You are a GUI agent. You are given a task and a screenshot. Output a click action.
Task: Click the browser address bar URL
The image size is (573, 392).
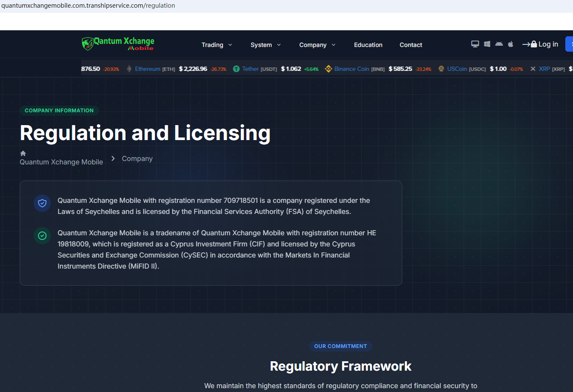(88, 6)
